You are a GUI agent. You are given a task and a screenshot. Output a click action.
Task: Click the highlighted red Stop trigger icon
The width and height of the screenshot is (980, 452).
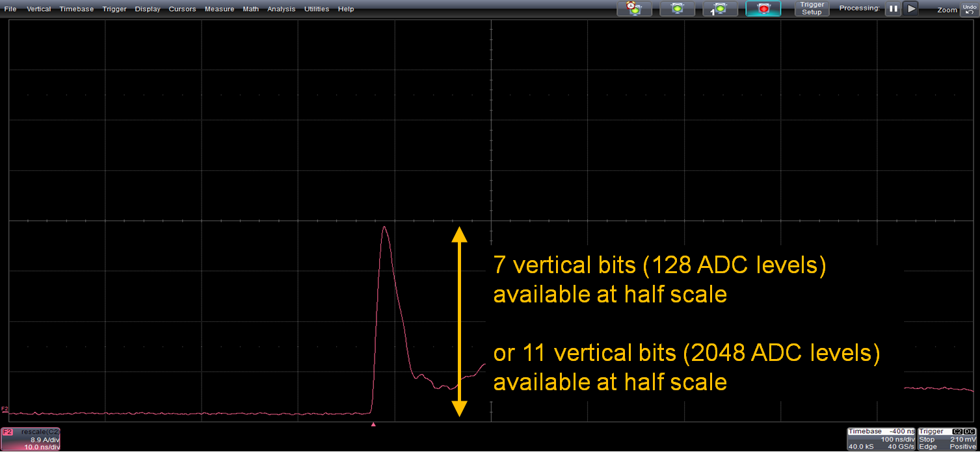coord(763,8)
